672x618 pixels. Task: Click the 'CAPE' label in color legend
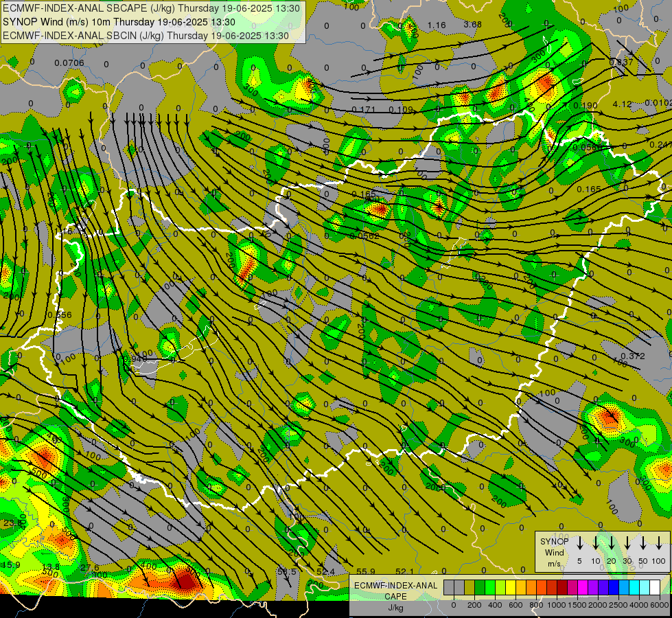[x=395, y=597]
